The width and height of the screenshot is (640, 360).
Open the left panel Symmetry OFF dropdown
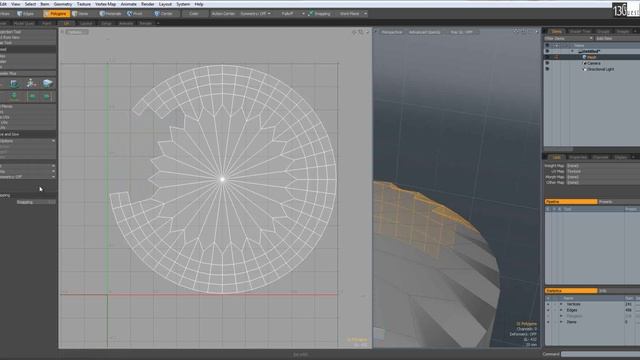[x=28, y=177]
